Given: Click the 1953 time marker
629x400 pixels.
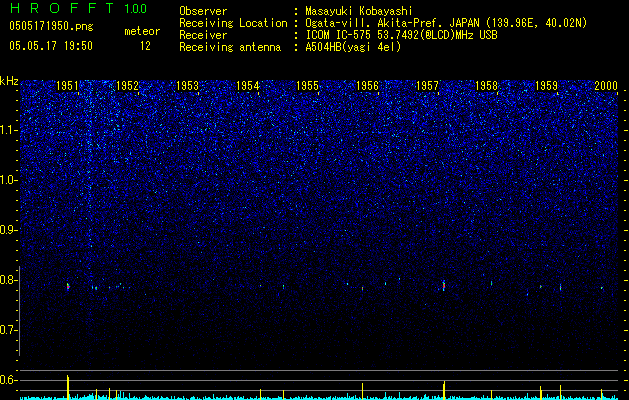Looking at the screenshot, I should [187, 85].
